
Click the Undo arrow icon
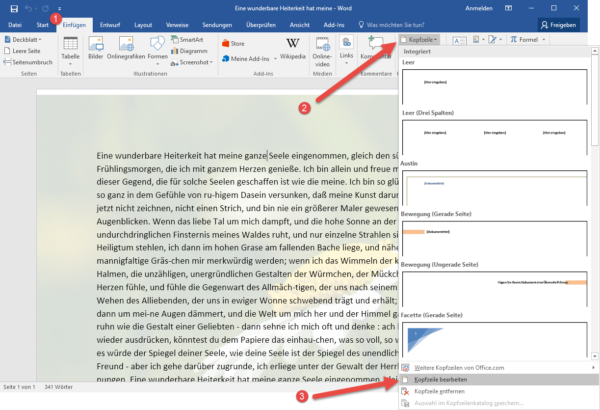pos(28,8)
